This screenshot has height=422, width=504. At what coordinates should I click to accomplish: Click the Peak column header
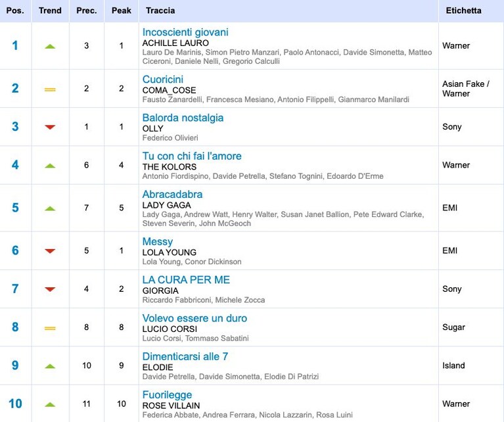(x=122, y=11)
